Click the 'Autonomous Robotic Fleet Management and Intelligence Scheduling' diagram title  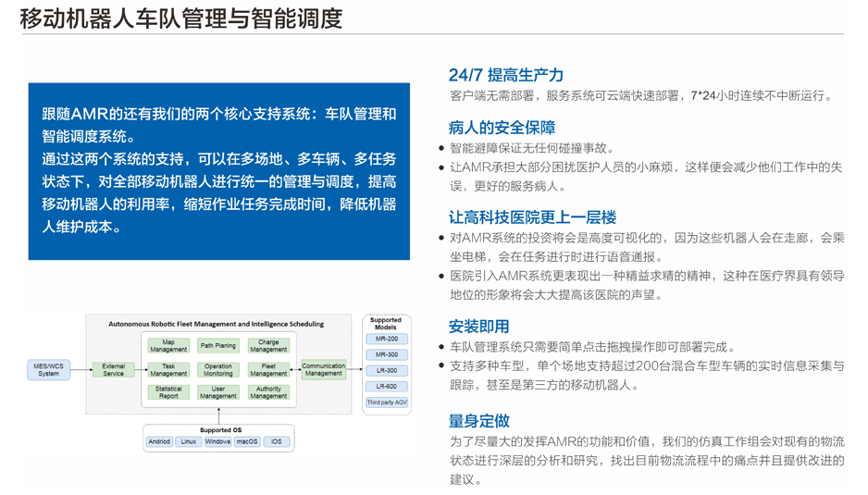[216, 324]
